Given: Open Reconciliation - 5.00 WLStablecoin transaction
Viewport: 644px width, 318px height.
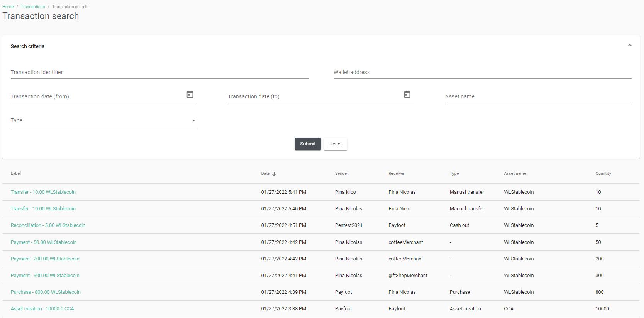Looking at the screenshot, I should click(48, 225).
